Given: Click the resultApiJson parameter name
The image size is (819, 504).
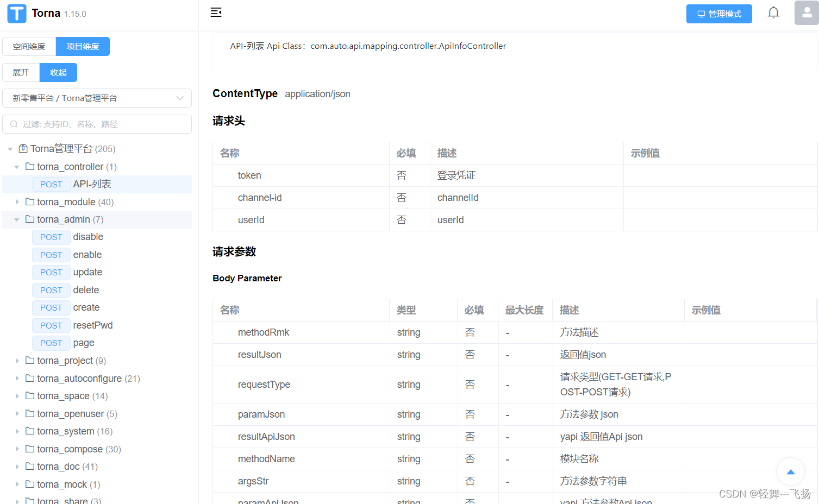Looking at the screenshot, I should [266, 437].
